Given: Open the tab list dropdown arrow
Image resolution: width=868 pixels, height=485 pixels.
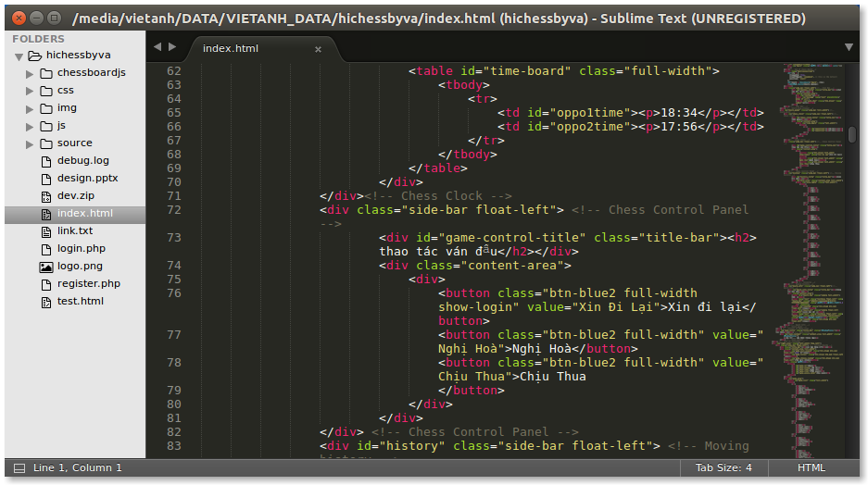Looking at the screenshot, I should click(849, 47).
